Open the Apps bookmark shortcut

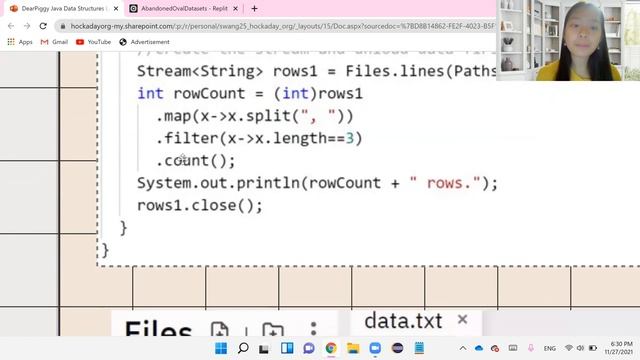[20, 42]
